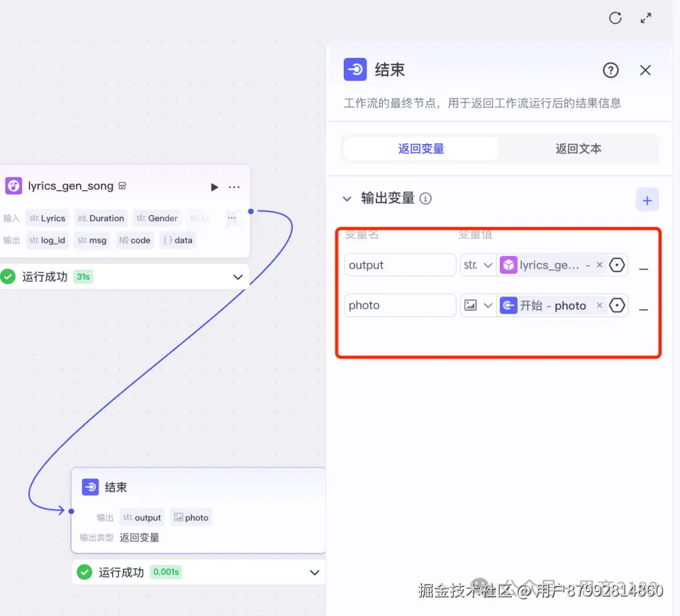Click the int Duration input tag
This screenshot has height=616, width=680.
click(x=101, y=218)
